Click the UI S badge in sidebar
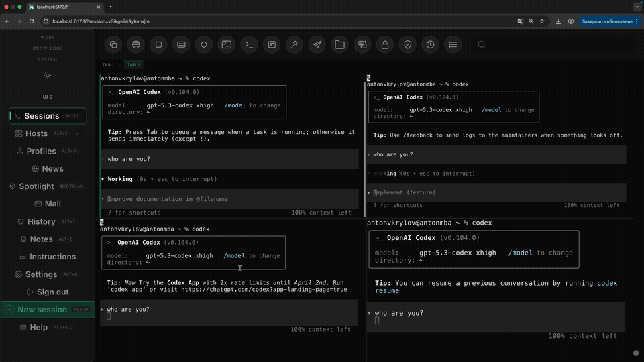Viewport: 644px width, 362px height. [48, 97]
